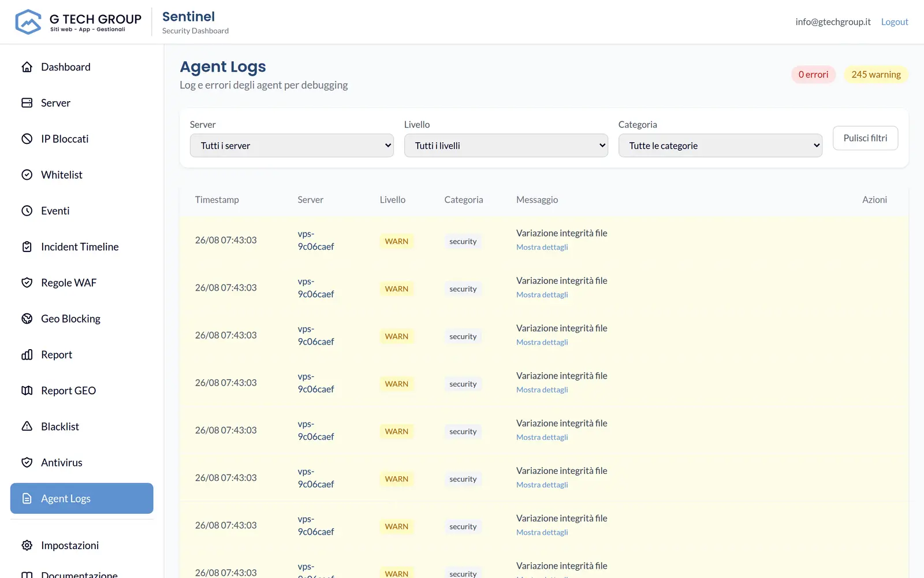Click the Categoria column header
This screenshot has height=578, width=924.
(464, 199)
